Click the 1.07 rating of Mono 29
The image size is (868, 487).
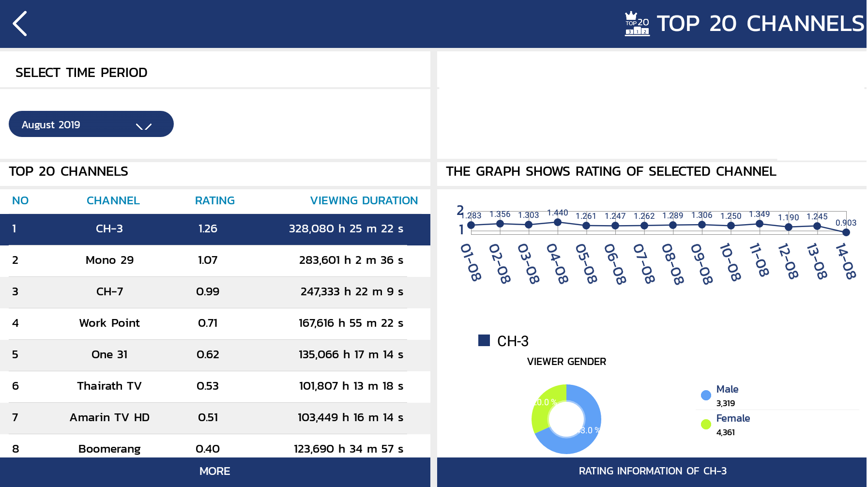(x=208, y=260)
